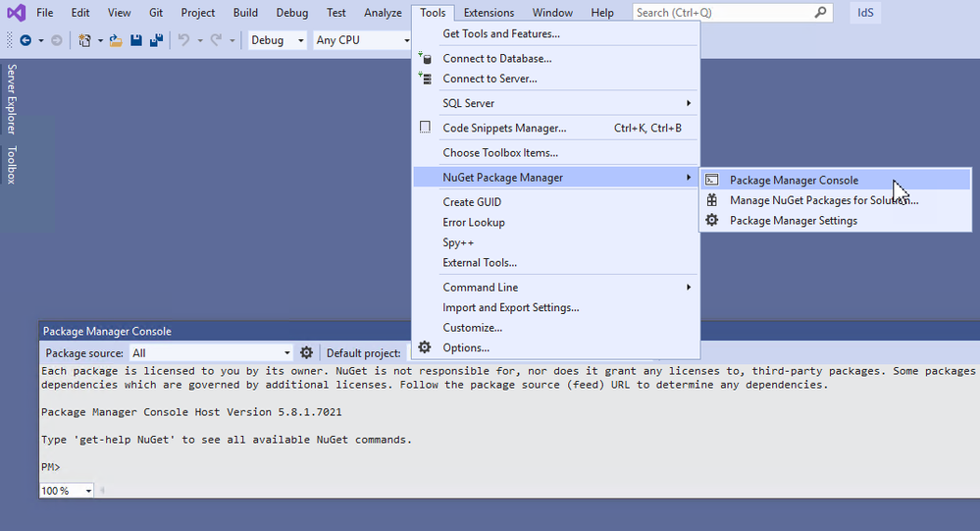The height and width of the screenshot is (531, 980).
Task: Open the Debug menu
Action: coord(292,13)
